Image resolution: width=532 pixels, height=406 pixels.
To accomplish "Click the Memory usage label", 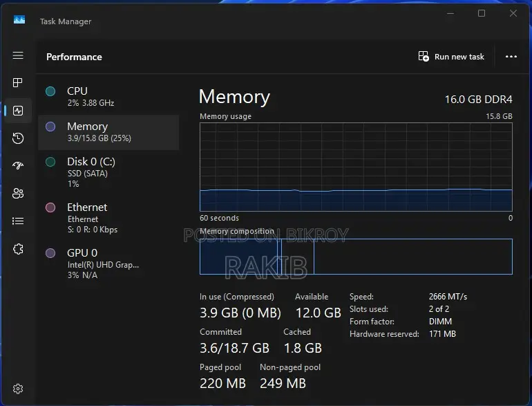I will (226, 116).
